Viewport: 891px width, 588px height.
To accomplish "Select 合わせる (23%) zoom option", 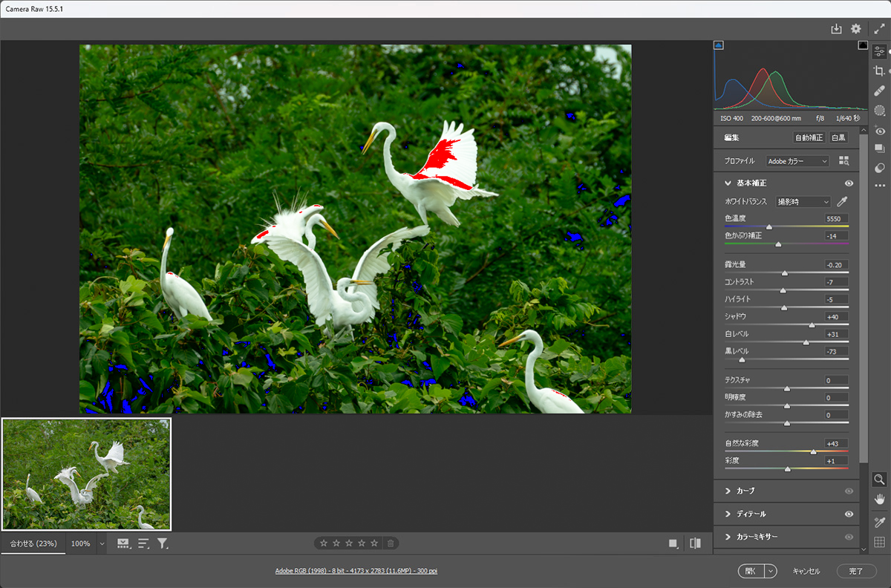I will (x=33, y=543).
